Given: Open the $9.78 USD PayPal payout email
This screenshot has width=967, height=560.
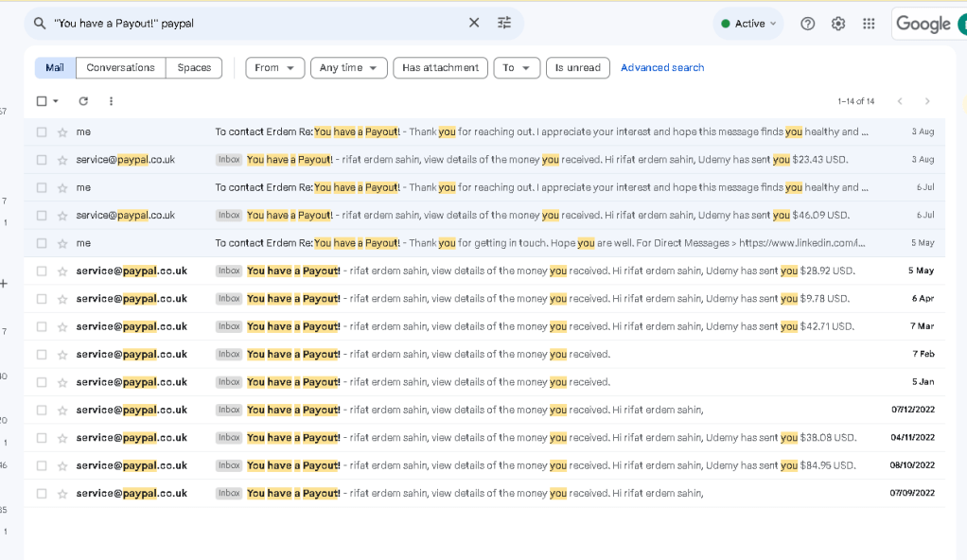Looking at the screenshot, I should tap(484, 299).
